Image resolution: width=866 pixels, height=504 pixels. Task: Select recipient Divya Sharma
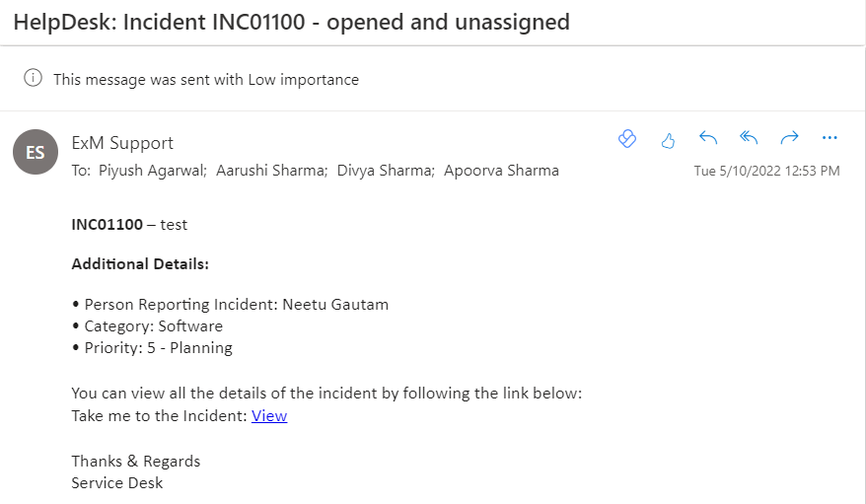[386, 171]
